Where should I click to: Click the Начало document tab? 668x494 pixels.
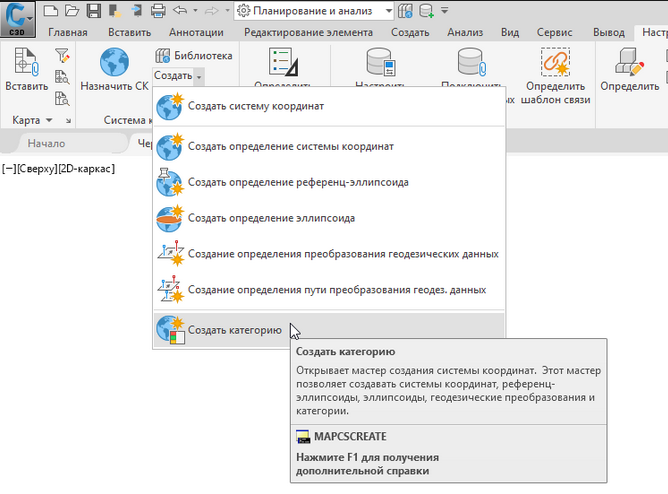tap(46, 143)
